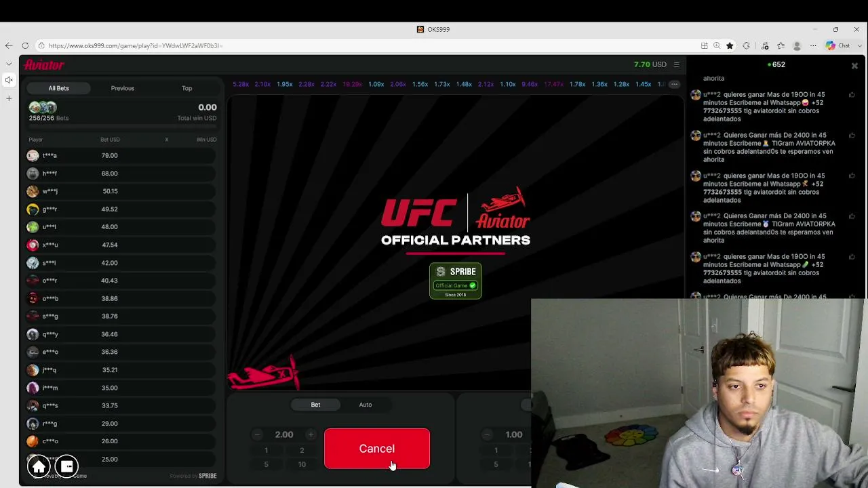Choose the 5 quick bet preset
This screenshot has width=868, height=488.
266,464
